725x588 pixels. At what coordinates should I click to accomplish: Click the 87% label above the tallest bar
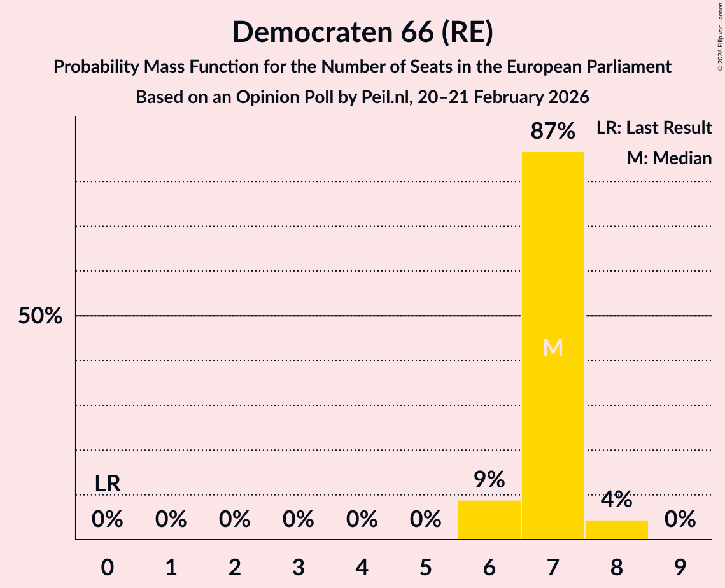(553, 132)
